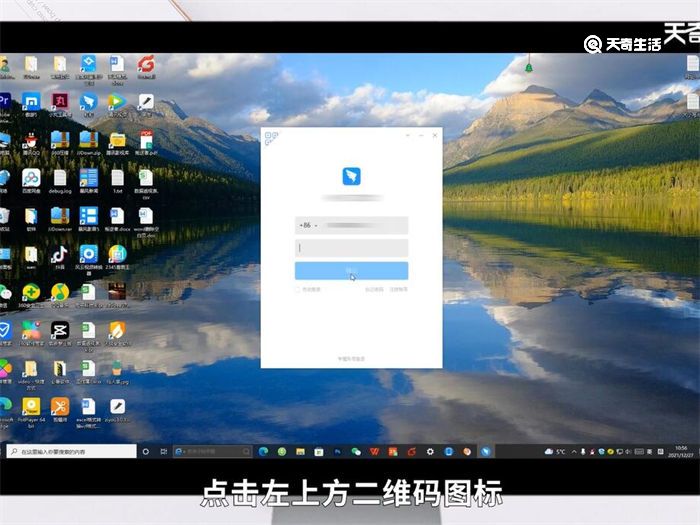This screenshot has width=700, height=525.
Task: Open the Baidu Netdisk desktop icon
Action: click(31, 178)
